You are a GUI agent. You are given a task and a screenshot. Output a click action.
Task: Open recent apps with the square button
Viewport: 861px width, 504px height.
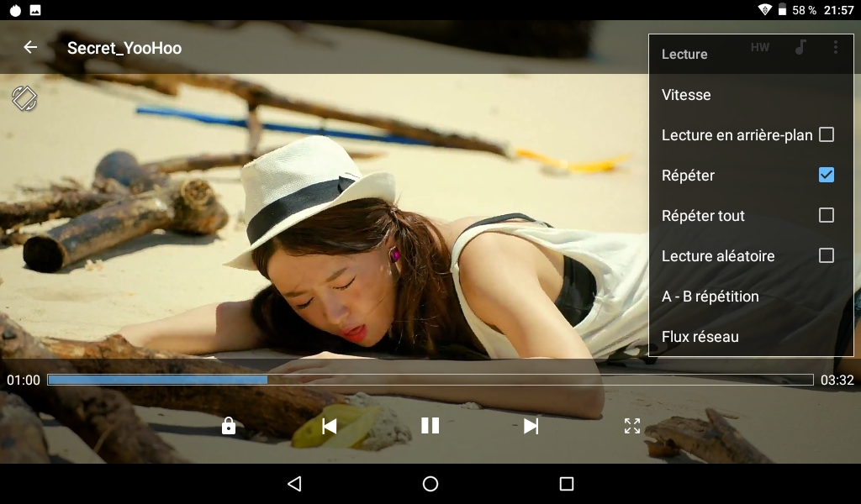coord(566,484)
